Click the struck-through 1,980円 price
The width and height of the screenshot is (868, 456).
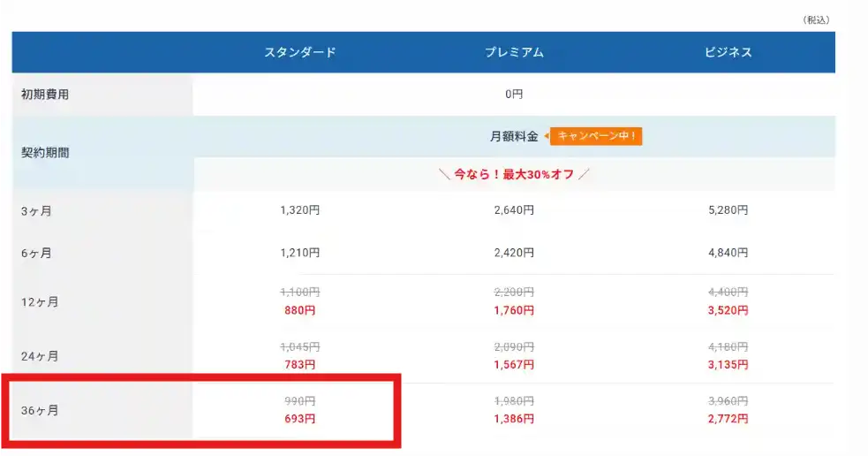click(x=514, y=400)
